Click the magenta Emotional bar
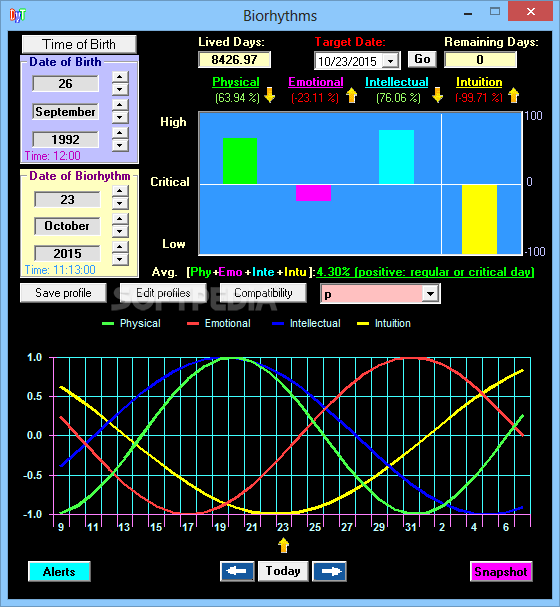Screen dimensions: 560x607 pos(313,193)
